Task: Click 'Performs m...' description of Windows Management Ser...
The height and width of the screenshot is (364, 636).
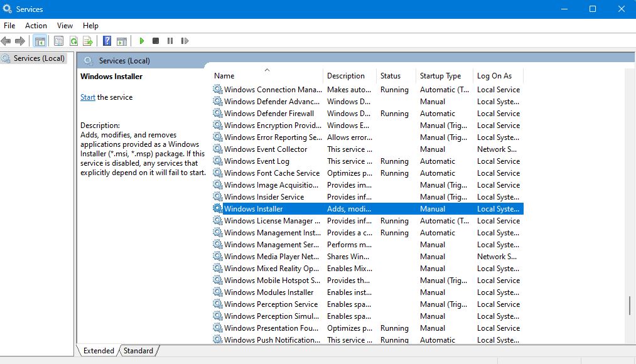Action: [x=349, y=245]
